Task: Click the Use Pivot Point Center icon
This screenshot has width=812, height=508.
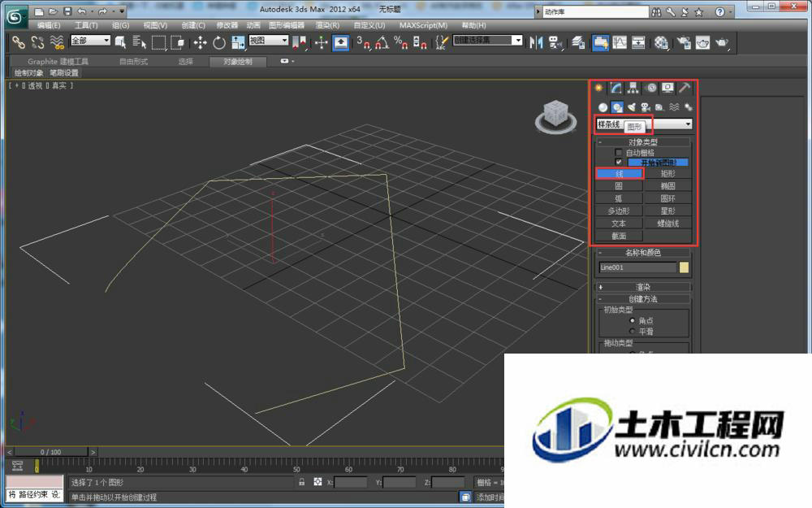Action: click(300, 42)
